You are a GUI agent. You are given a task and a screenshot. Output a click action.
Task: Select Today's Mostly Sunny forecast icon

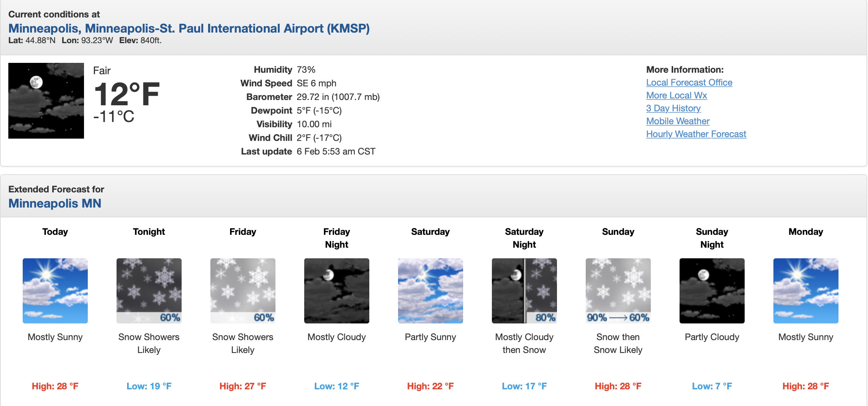click(55, 291)
